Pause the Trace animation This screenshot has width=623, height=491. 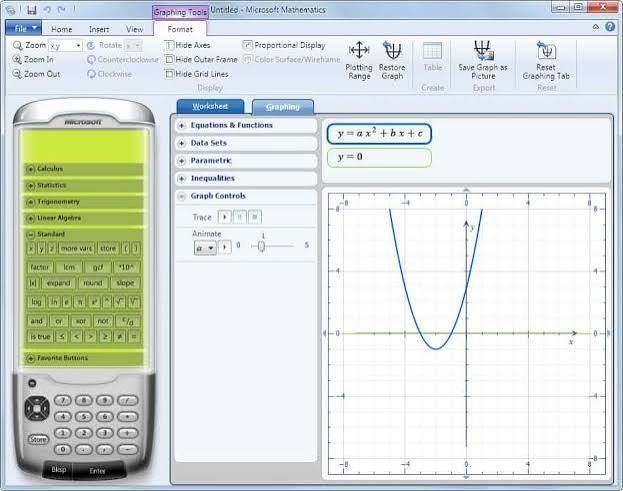click(x=240, y=217)
